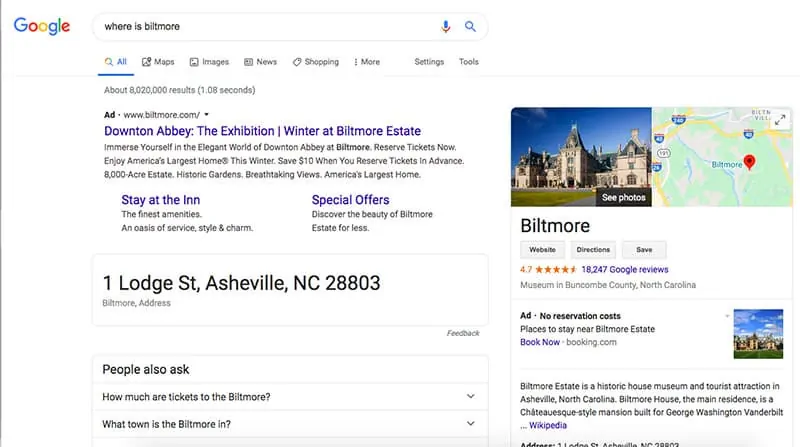Click the red Biltmore map pin
This screenshot has width=800, height=447.
coord(749,162)
